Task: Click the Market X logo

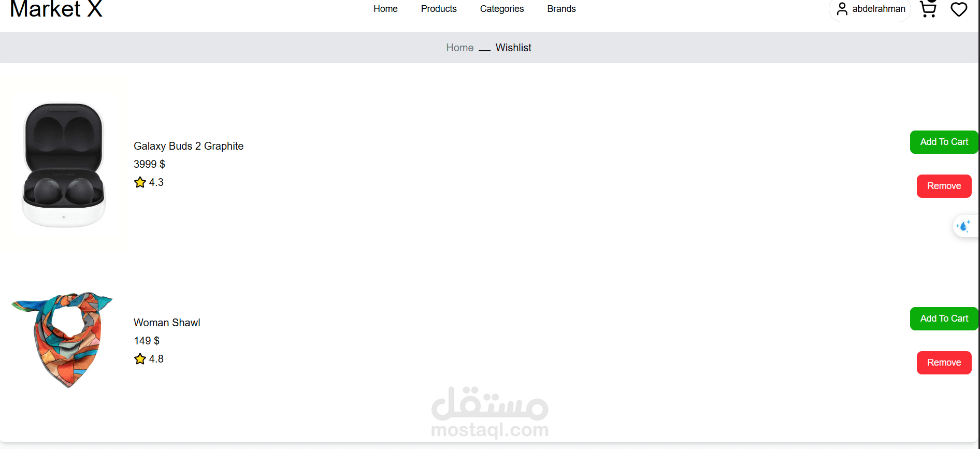Action: 56,9
